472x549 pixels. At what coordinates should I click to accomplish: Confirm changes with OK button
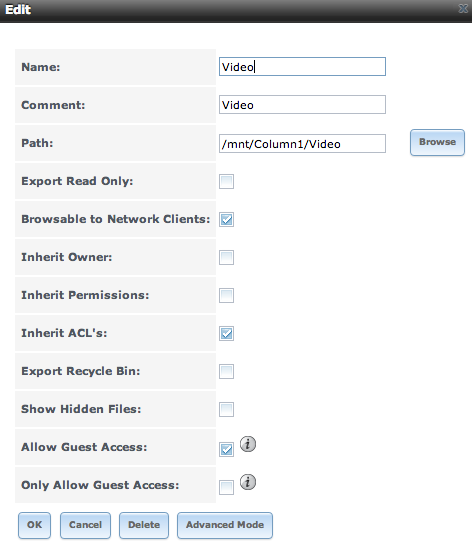pos(34,525)
